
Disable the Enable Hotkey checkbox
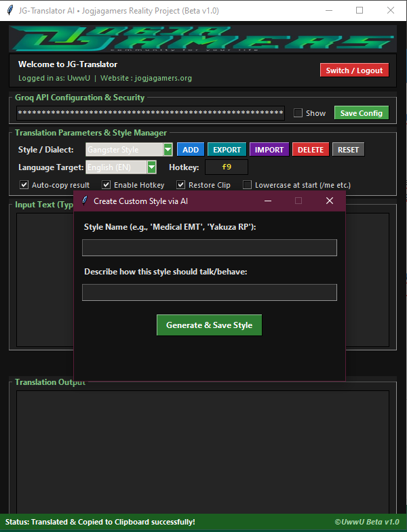point(106,185)
